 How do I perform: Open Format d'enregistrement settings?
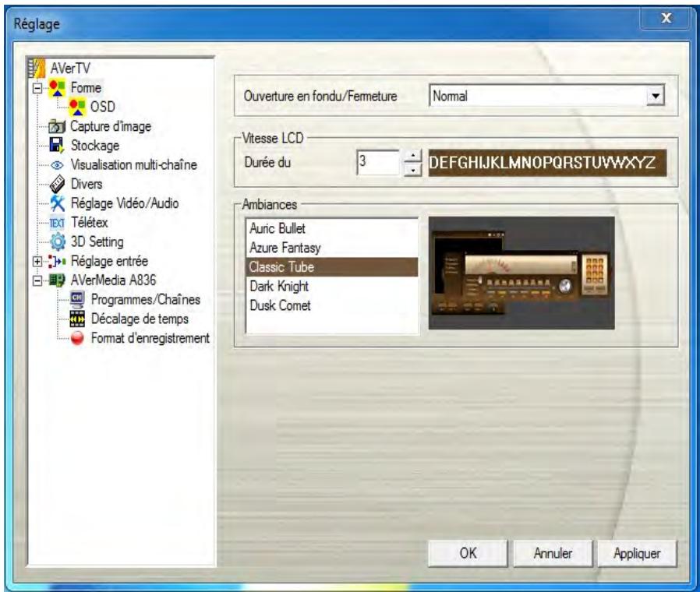tap(150, 338)
